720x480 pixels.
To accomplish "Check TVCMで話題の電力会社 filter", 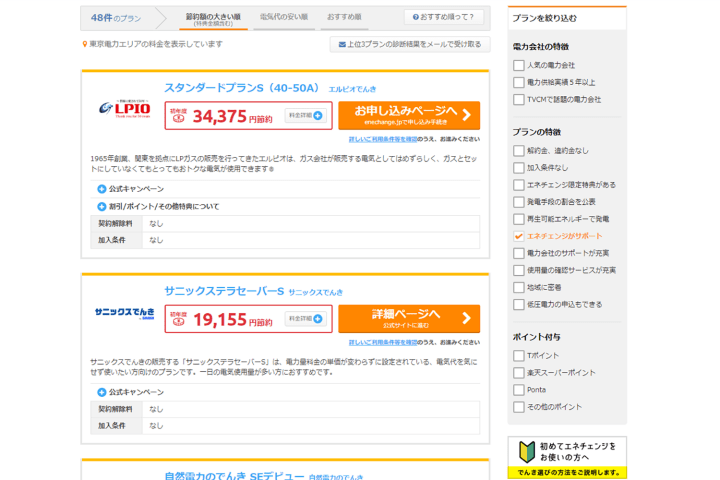I will click(518, 99).
